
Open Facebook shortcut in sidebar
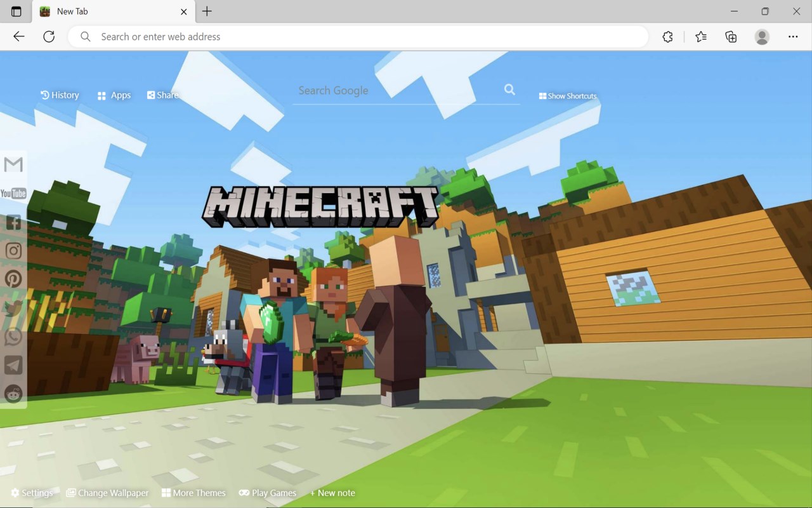click(x=13, y=222)
